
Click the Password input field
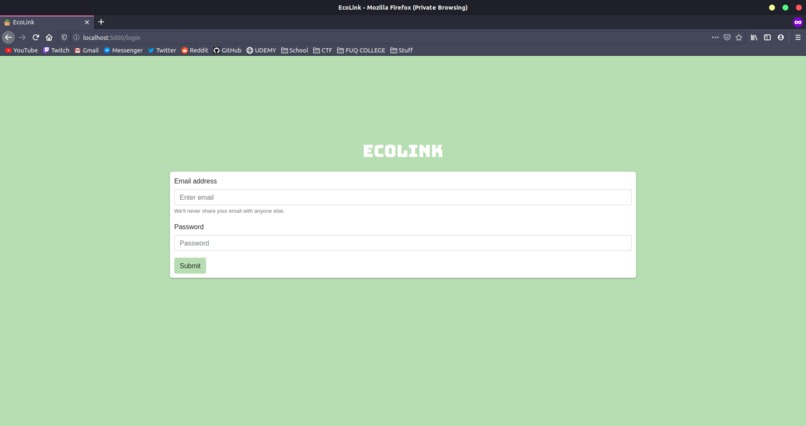(402, 243)
